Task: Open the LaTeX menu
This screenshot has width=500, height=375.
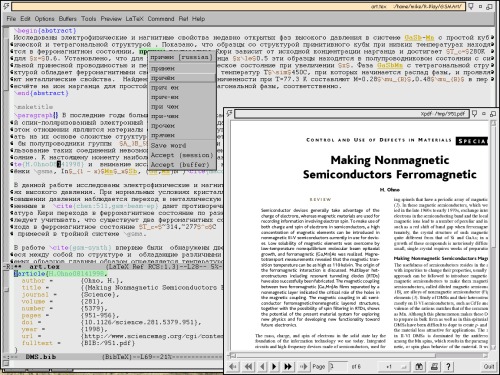Action: point(134,19)
